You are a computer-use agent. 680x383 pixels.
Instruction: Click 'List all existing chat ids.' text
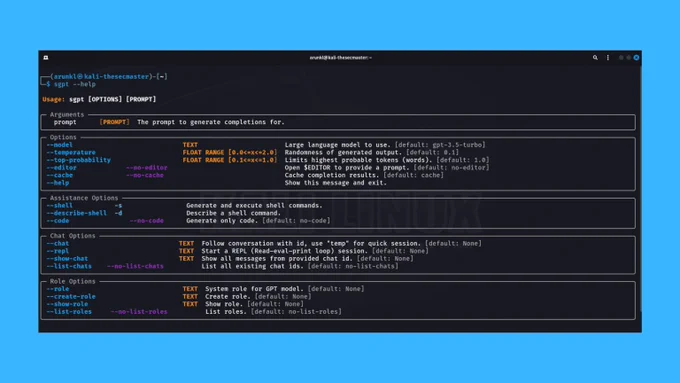click(x=252, y=266)
